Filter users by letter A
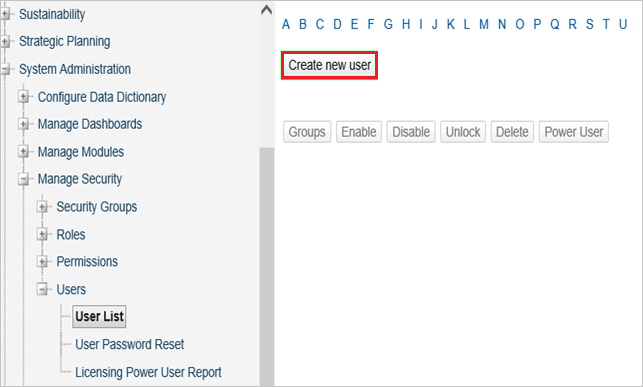The image size is (643, 387). tap(286, 25)
